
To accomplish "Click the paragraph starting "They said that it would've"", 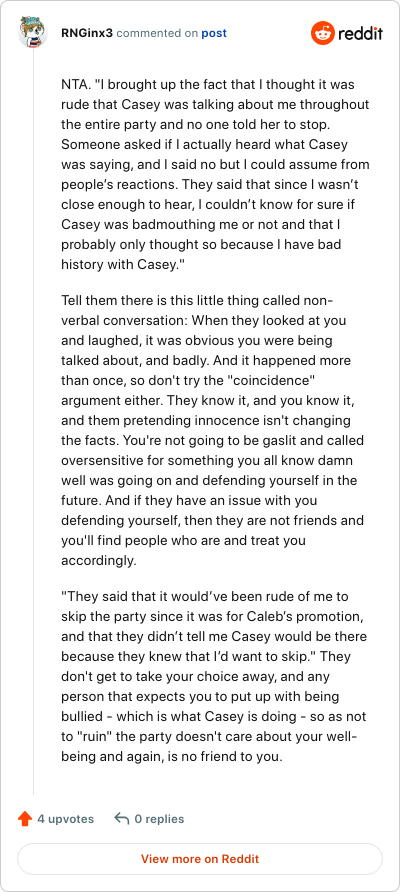I will [214, 676].
